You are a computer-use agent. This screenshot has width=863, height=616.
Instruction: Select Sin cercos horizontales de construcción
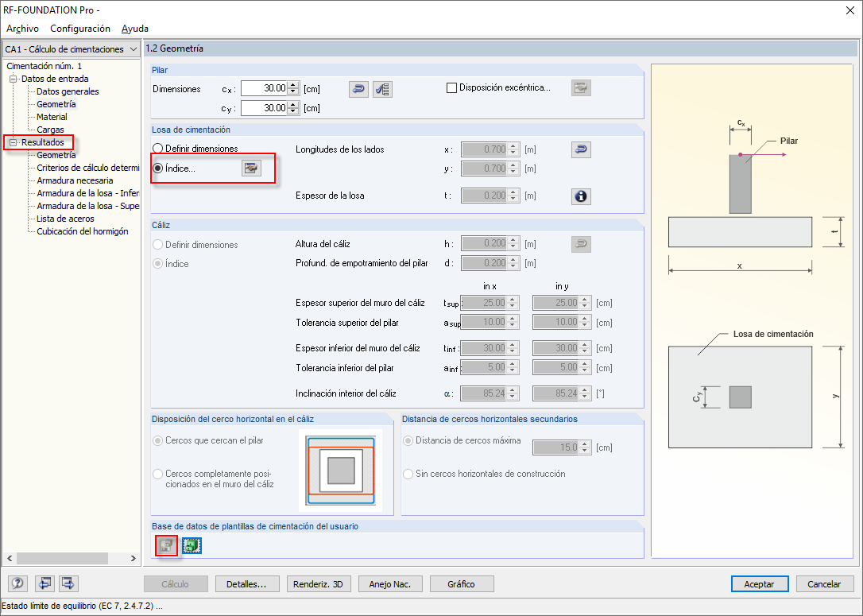tap(408, 474)
